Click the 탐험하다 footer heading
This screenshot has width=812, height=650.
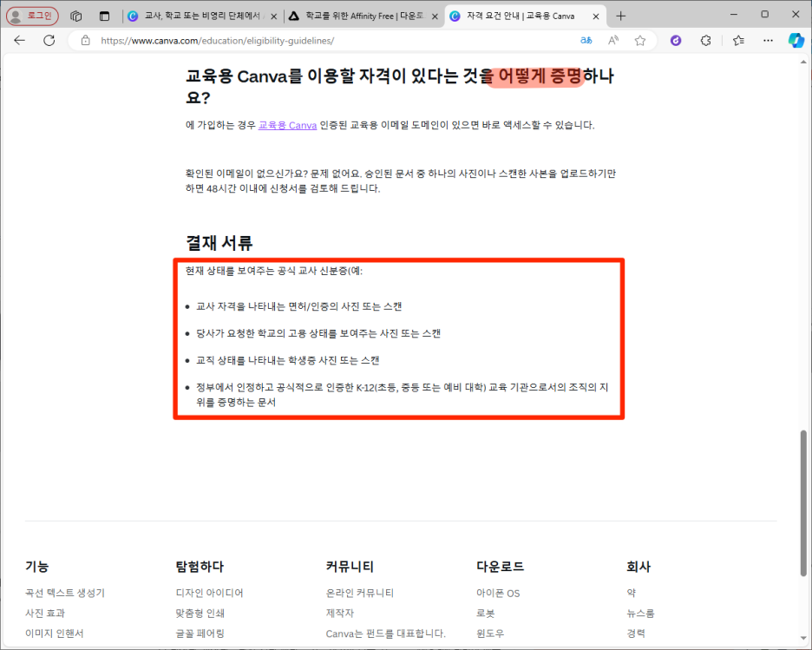tap(200, 566)
